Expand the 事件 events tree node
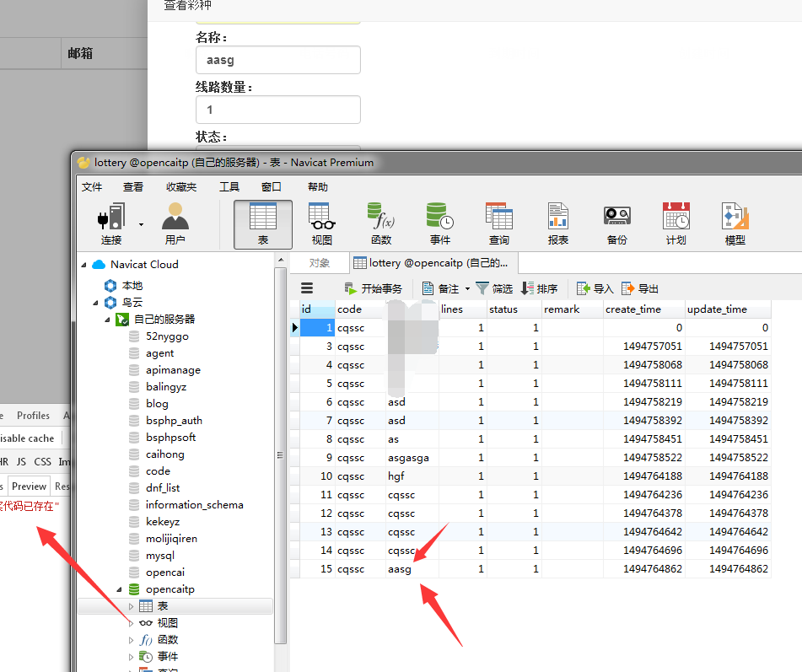Viewport: 802px width, 672px height. pos(131,657)
